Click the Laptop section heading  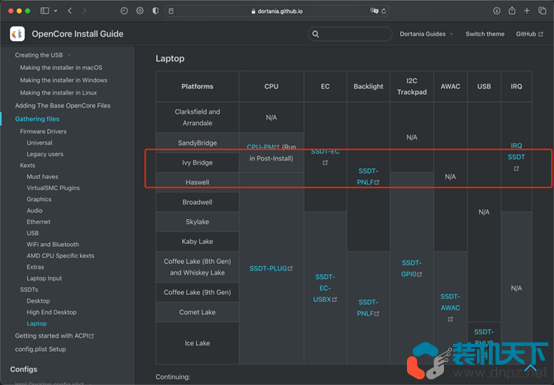tap(170, 59)
